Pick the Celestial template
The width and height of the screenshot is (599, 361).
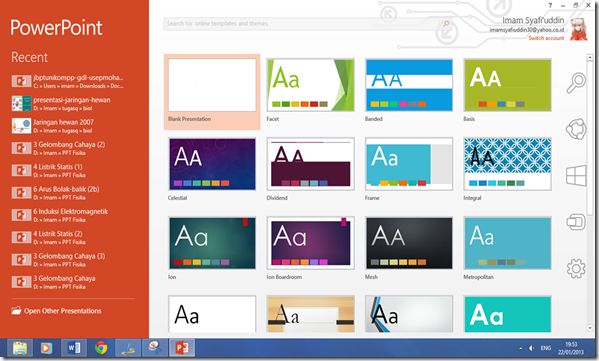coord(212,164)
